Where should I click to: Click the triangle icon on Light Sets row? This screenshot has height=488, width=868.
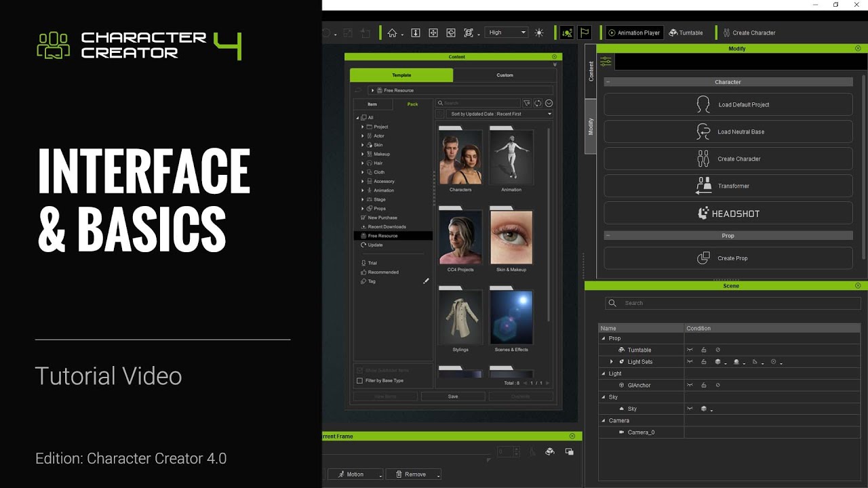tap(755, 362)
